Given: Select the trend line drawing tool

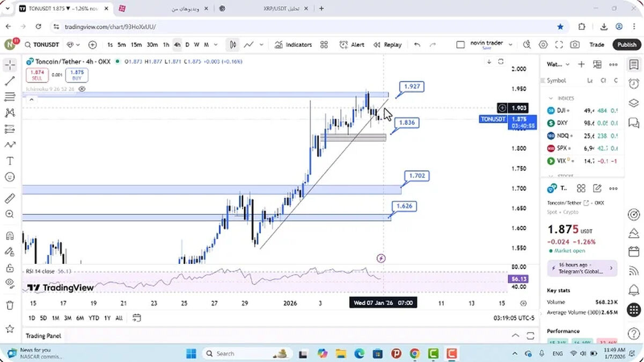Looking at the screenshot, I should (x=10, y=81).
